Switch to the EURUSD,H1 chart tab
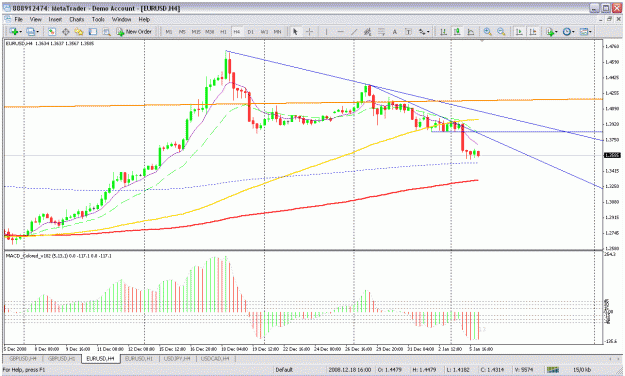This screenshot has width=625, height=376. 139,359
